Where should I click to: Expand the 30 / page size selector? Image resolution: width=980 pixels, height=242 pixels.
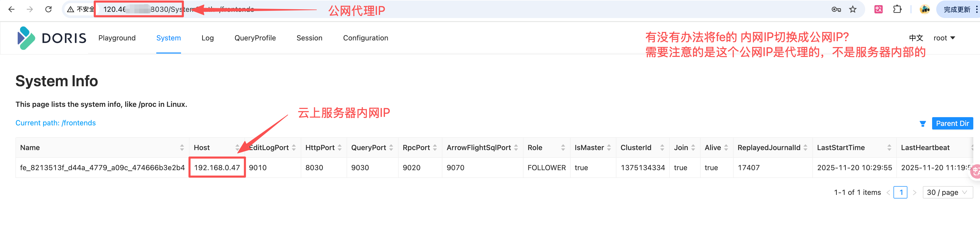947,193
